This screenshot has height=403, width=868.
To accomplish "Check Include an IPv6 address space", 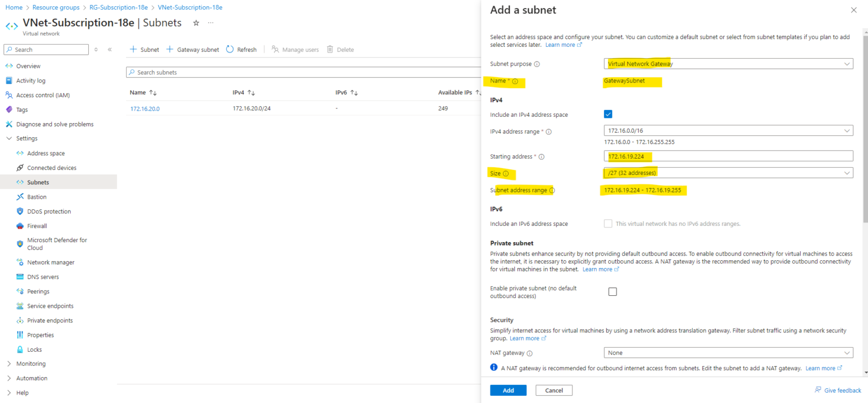I will click(608, 223).
